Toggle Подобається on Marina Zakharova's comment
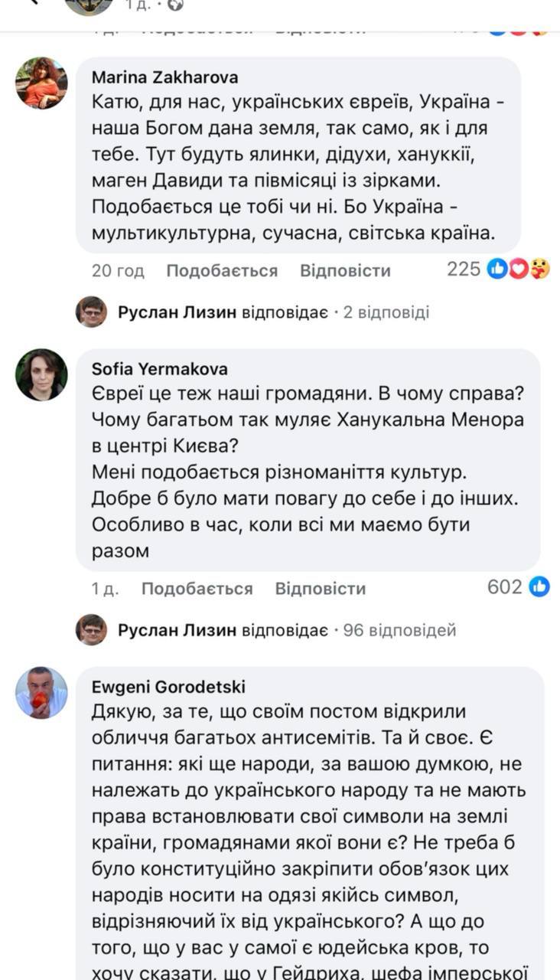This screenshot has width=560, height=980. click(222, 270)
